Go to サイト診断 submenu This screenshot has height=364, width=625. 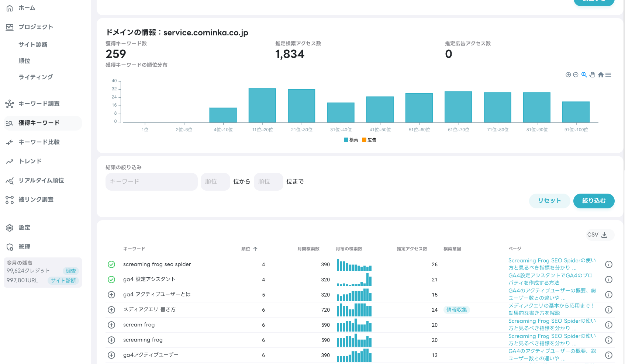pyautogui.click(x=33, y=45)
